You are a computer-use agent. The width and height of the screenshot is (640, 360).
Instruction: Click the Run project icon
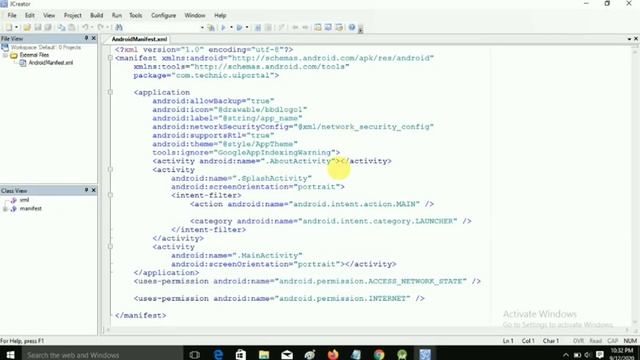pyautogui.click(x=240, y=28)
